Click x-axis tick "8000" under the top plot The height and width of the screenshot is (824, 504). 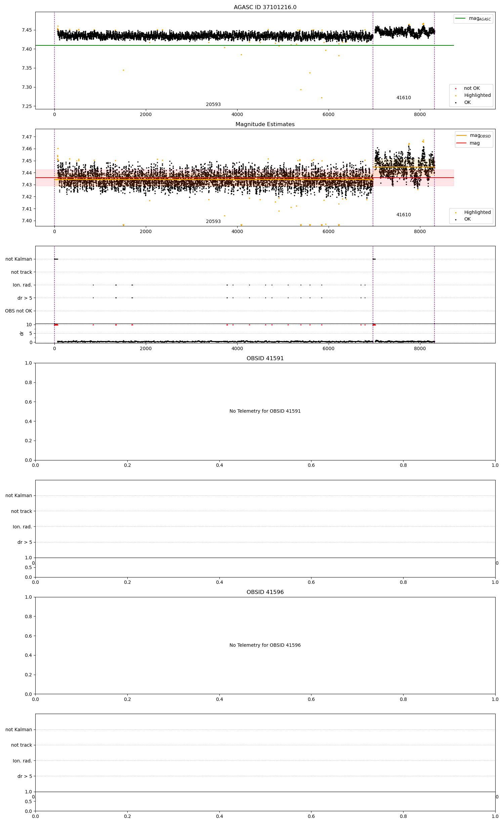click(x=420, y=114)
